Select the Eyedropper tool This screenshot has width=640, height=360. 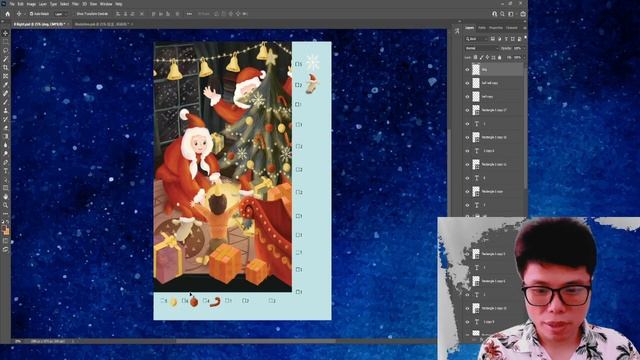pos(5,84)
